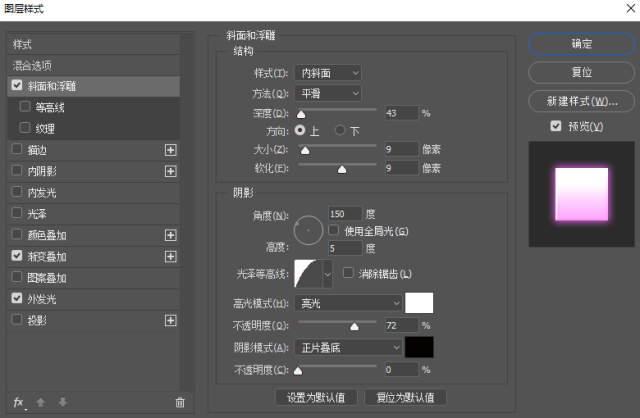The height and width of the screenshot is (418, 640).
Task: Click the trash delete effect icon
Action: (x=180, y=402)
